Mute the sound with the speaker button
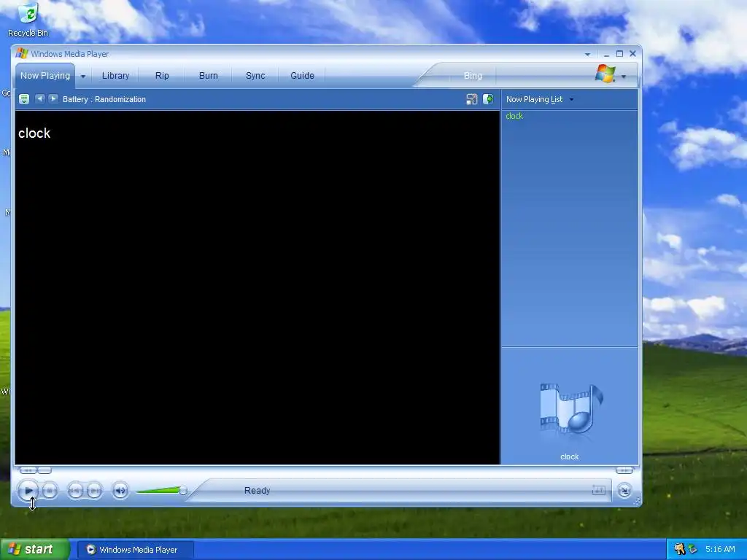 [x=120, y=491]
